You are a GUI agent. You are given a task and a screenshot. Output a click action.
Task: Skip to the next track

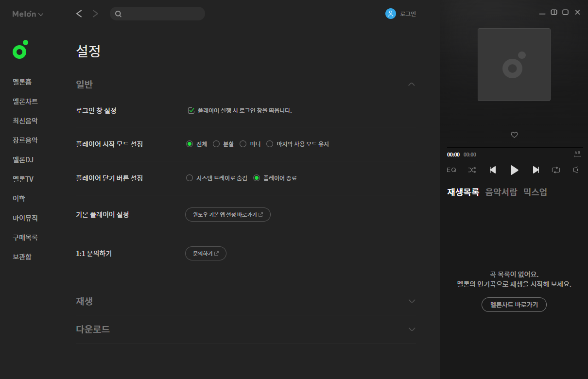point(536,170)
